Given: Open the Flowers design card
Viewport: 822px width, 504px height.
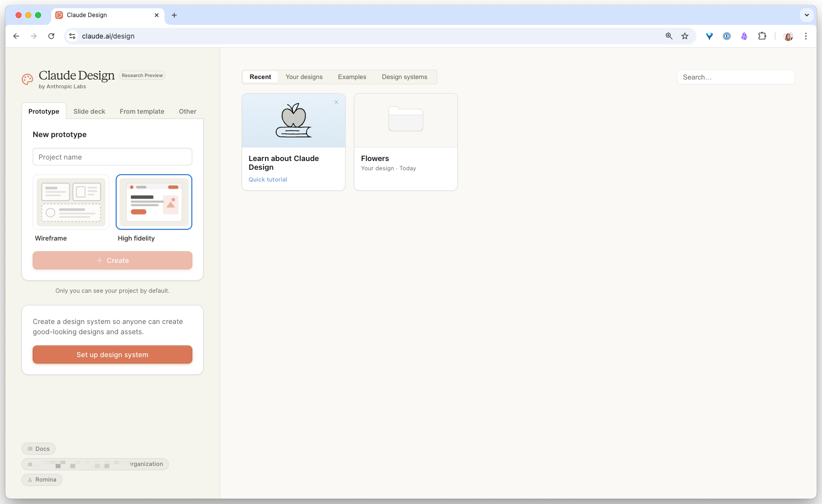Looking at the screenshot, I should 406,142.
